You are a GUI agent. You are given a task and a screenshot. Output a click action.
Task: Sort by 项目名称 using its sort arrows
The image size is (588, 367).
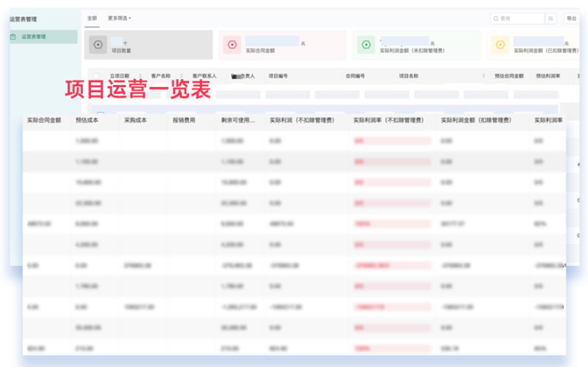coord(483,76)
